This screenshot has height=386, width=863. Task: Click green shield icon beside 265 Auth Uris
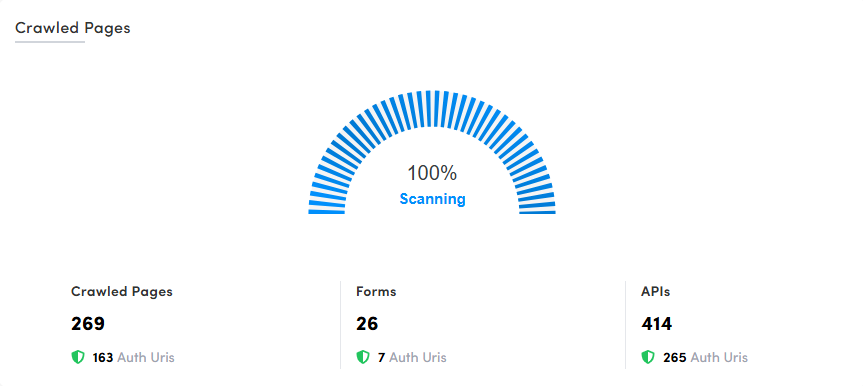pos(648,357)
